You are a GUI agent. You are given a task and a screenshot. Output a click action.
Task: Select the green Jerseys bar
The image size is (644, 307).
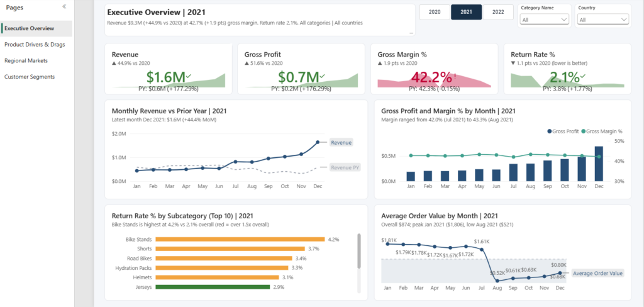213,287
